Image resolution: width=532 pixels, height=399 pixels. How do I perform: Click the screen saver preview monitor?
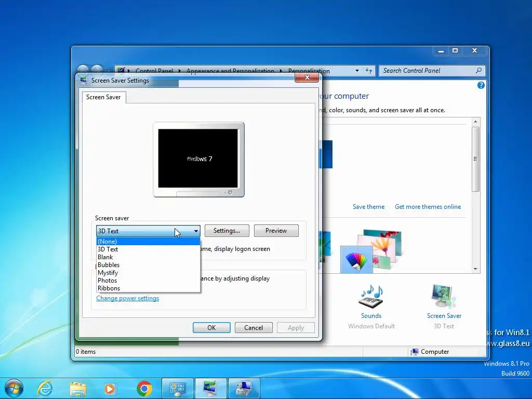tap(198, 159)
